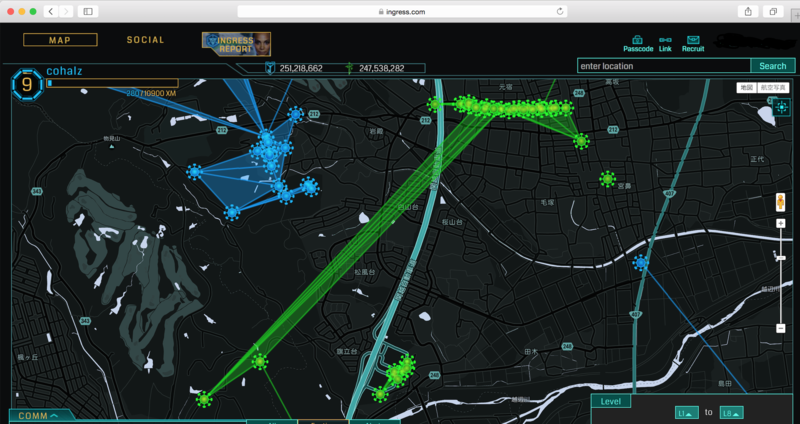The height and width of the screenshot is (424, 800).
Task: Click the 280710900 XM readout
Action: tap(151, 94)
